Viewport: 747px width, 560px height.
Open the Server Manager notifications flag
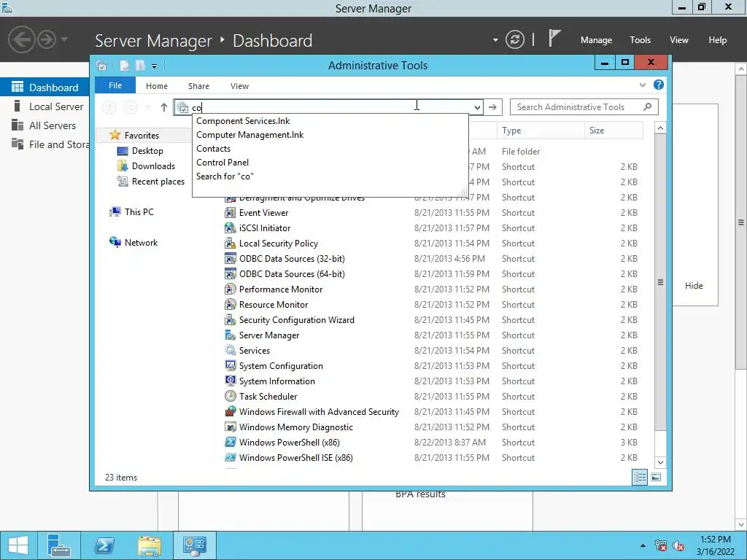click(x=554, y=38)
